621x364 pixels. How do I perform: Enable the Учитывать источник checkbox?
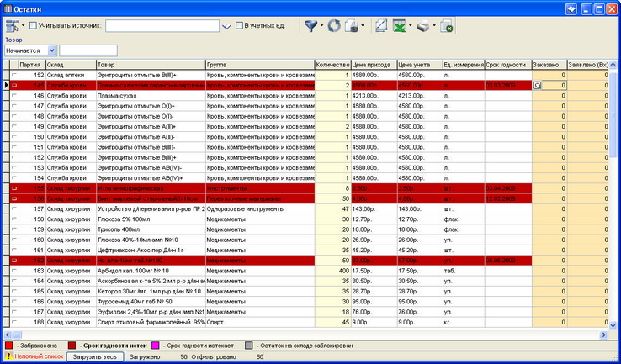[x=33, y=26]
